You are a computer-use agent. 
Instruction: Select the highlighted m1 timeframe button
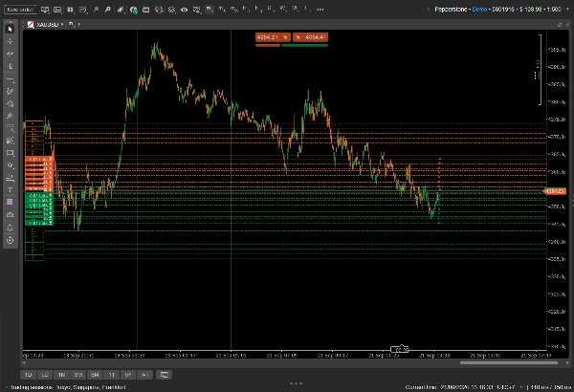(210, 9)
